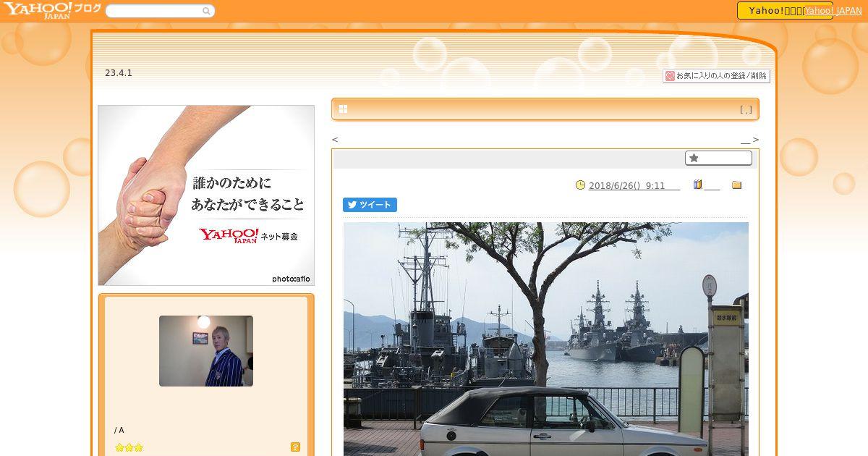Screen dimensions: 868x456
Task: Open the harbor ships photo
Action: point(546,339)
